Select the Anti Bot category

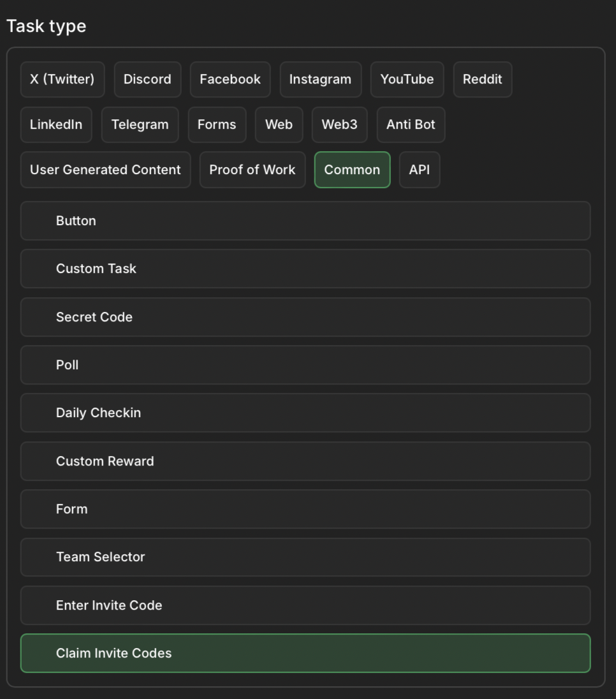pyautogui.click(x=411, y=125)
